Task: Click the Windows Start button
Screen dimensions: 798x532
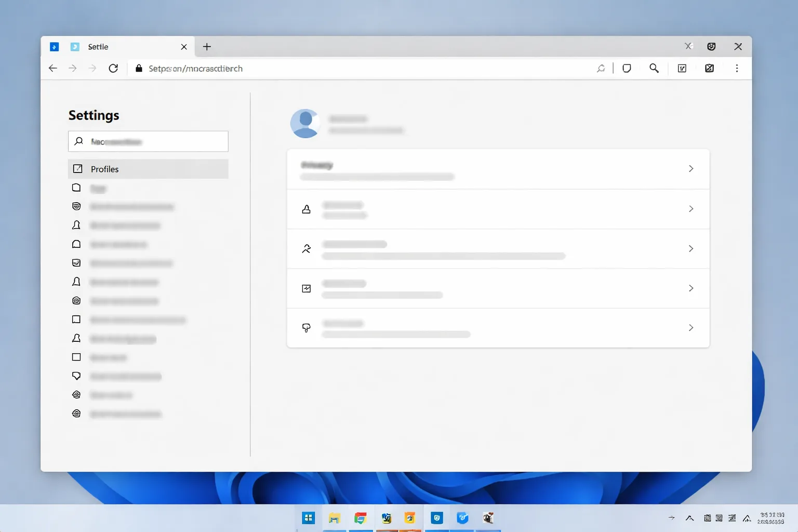Action: click(309, 518)
